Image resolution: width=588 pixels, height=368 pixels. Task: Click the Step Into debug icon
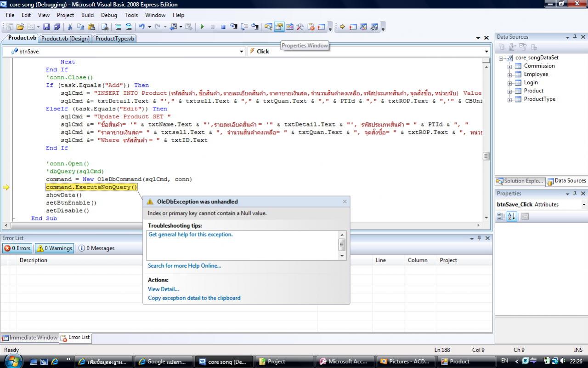coord(234,27)
